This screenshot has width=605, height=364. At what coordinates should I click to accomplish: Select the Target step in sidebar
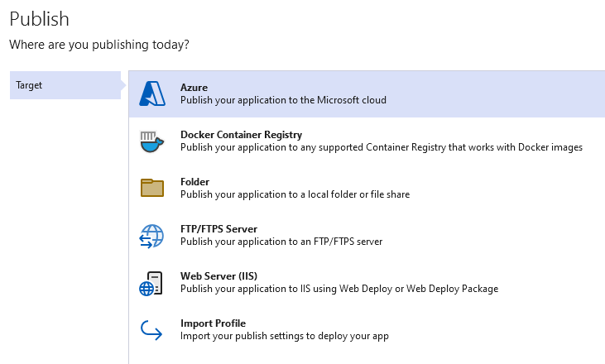(65, 85)
